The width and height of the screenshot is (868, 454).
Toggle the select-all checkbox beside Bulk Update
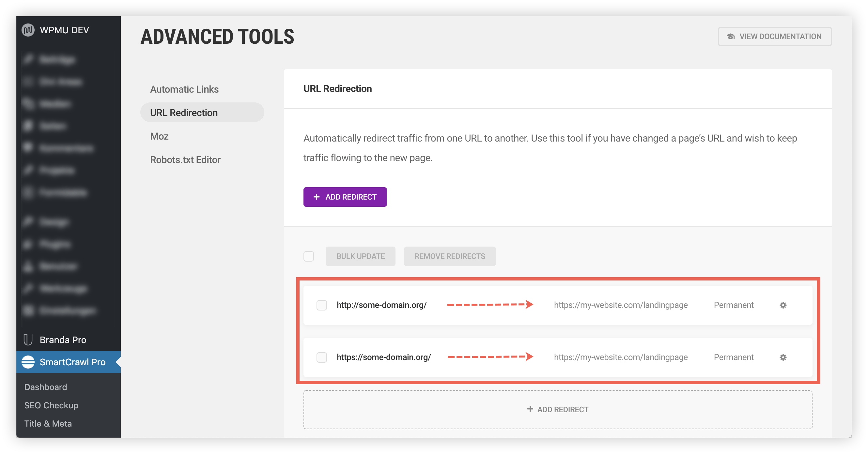pyautogui.click(x=308, y=256)
